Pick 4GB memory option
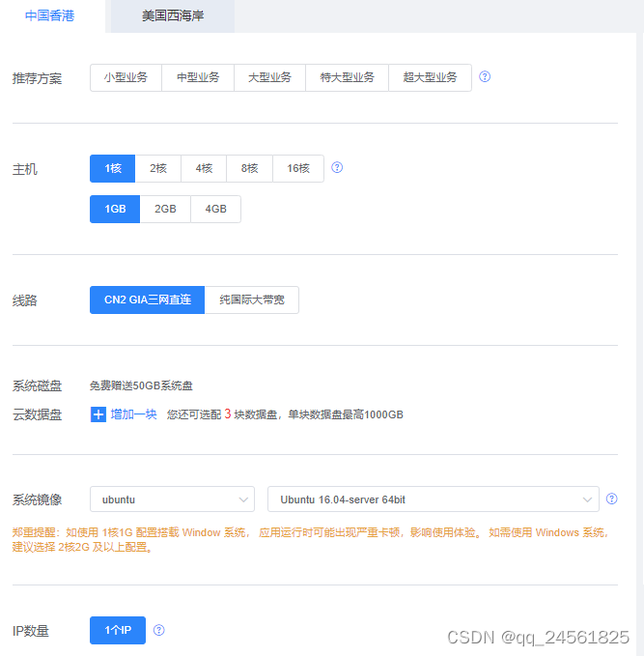The height and width of the screenshot is (656, 644). [215, 209]
